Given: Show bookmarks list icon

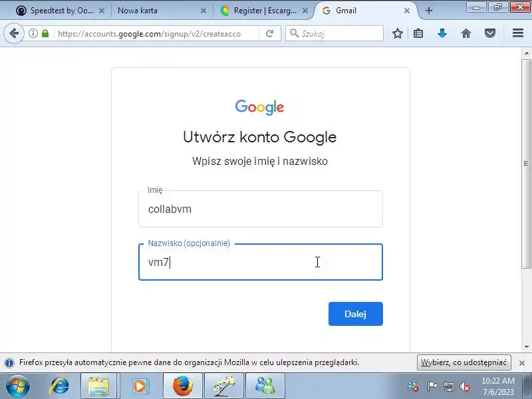Looking at the screenshot, I should click(x=418, y=33).
